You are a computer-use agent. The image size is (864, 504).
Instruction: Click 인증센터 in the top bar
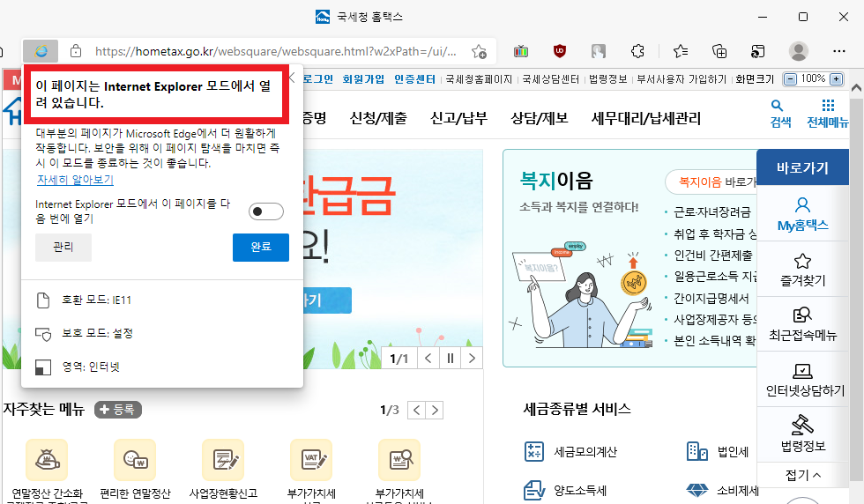pyautogui.click(x=414, y=78)
